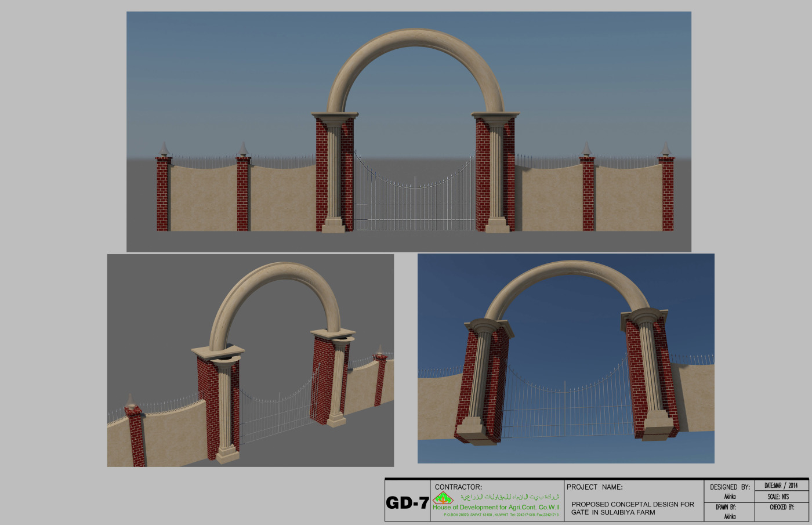Click the CONTRACTOR: heading in title block

click(x=458, y=487)
